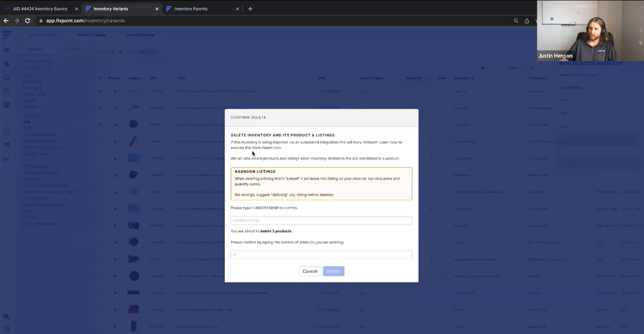Open the home icon in the sidebar
The image size is (644, 334).
pyautogui.click(x=6, y=50)
